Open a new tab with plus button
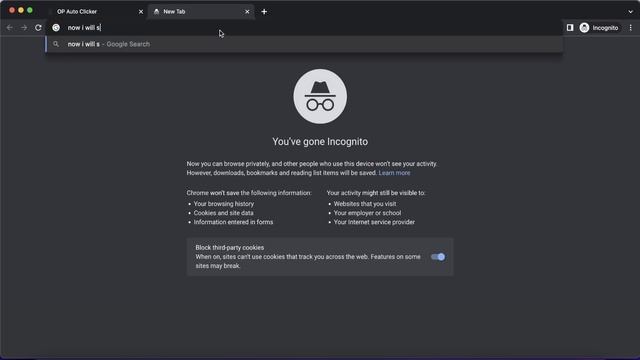640x360 pixels. (264, 12)
